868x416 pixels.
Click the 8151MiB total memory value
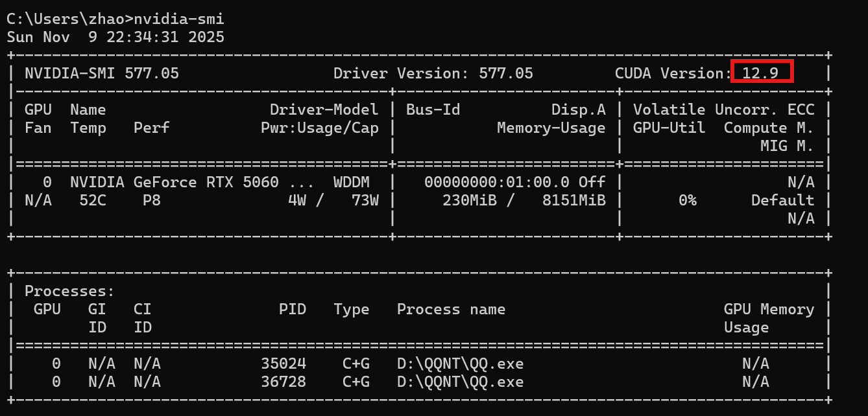pos(574,200)
